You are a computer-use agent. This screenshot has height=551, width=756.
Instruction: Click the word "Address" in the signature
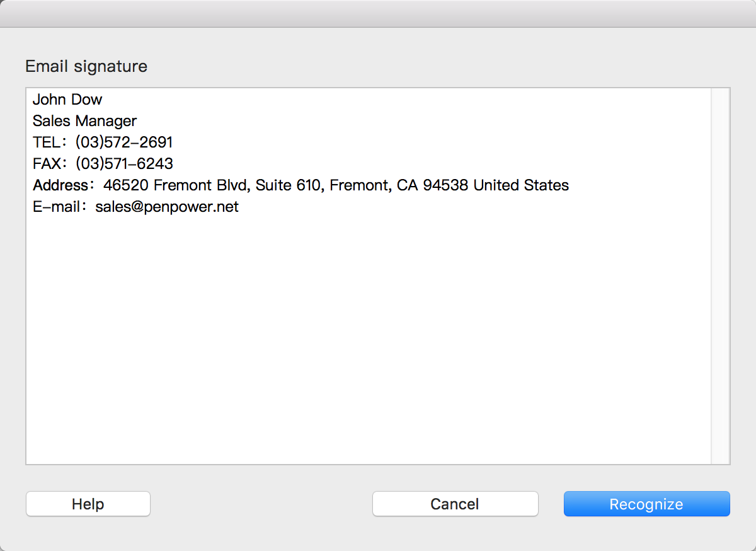tap(60, 185)
